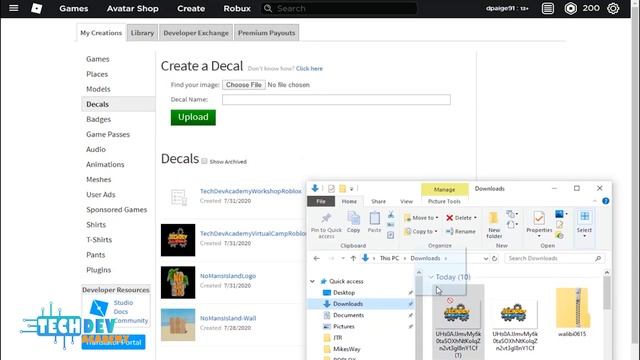Click the Roblox logo home icon
Viewport: 640px width, 360px height.
click(x=36, y=8)
